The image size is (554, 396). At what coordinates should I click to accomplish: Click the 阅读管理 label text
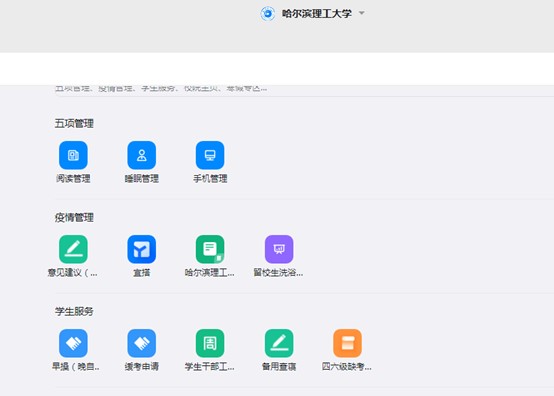(73, 179)
